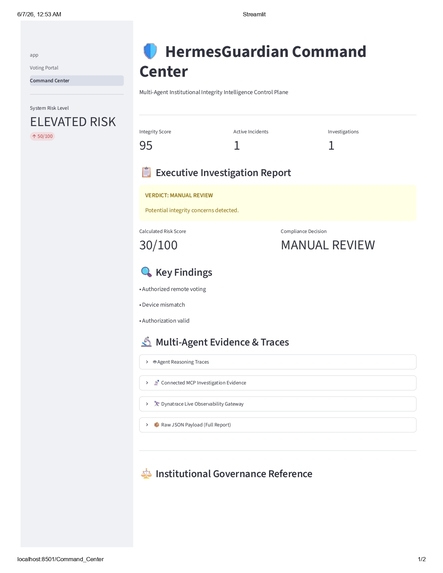Expand the Agent Reasoning Traces section
The width and height of the screenshot is (443, 573).
click(277, 362)
